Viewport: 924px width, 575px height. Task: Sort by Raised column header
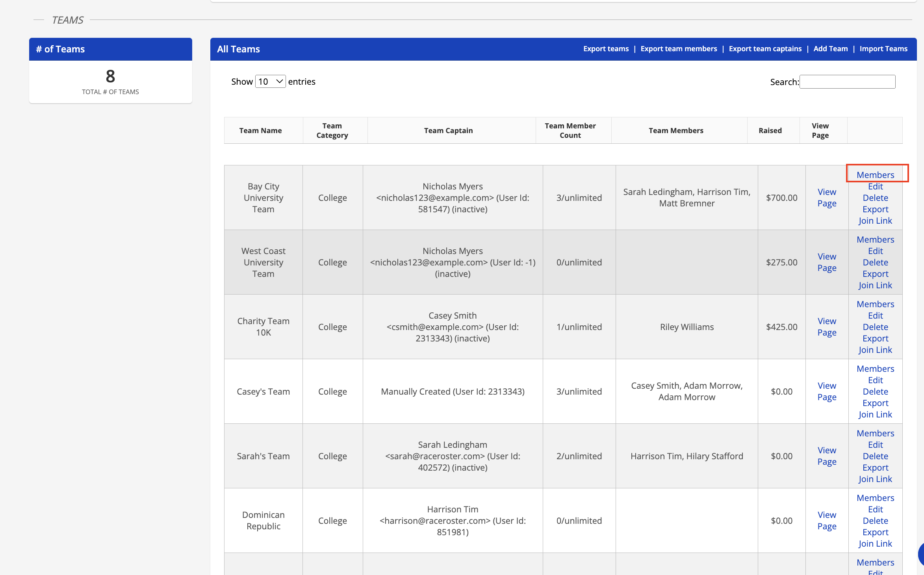[770, 130]
